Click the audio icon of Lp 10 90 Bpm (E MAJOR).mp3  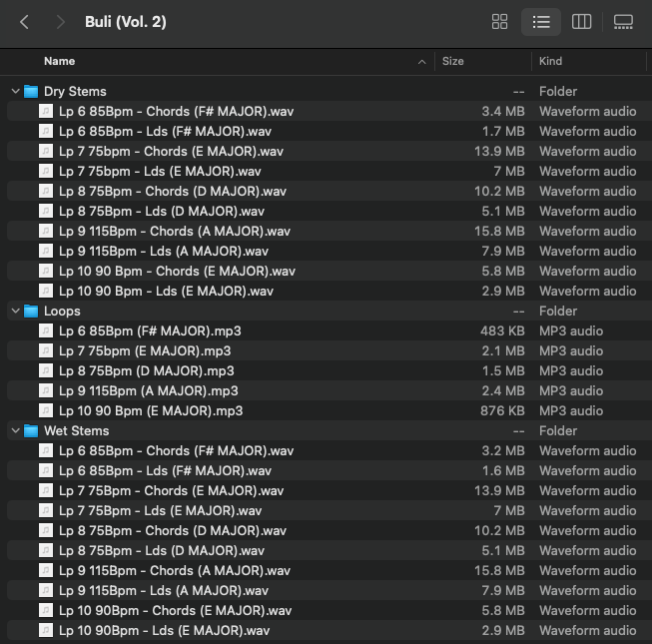pos(46,410)
